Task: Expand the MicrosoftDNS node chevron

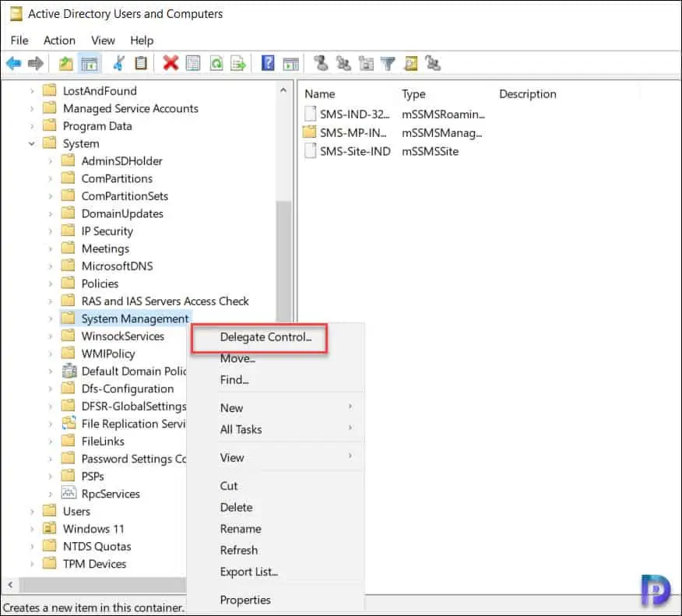Action: pos(51,266)
